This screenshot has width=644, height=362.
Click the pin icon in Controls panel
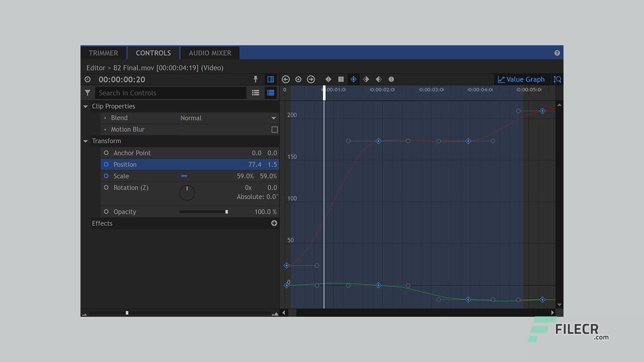[x=256, y=79]
